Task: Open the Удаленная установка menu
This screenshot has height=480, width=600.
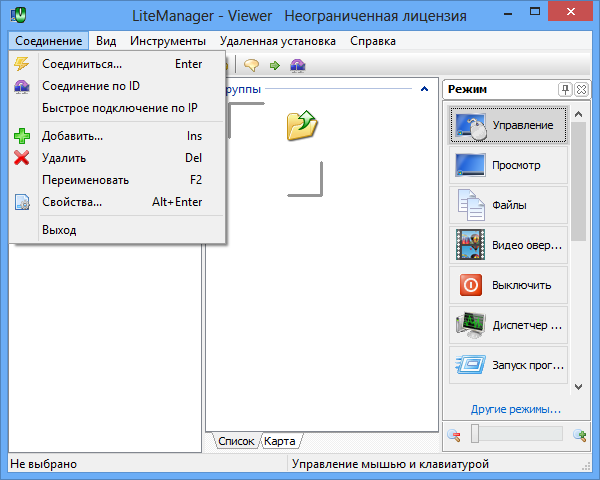Action: coord(277,41)
